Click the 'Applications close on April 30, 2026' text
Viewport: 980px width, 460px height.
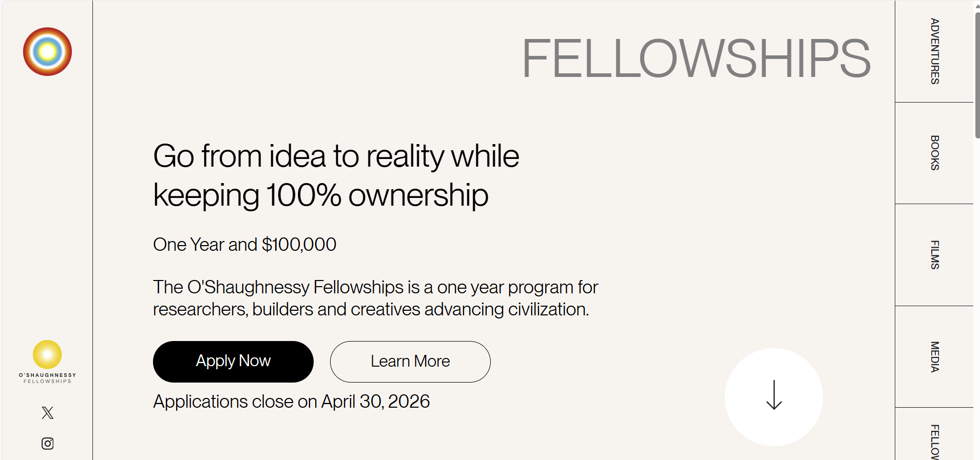pyautogui.click(x=291, y=402)
